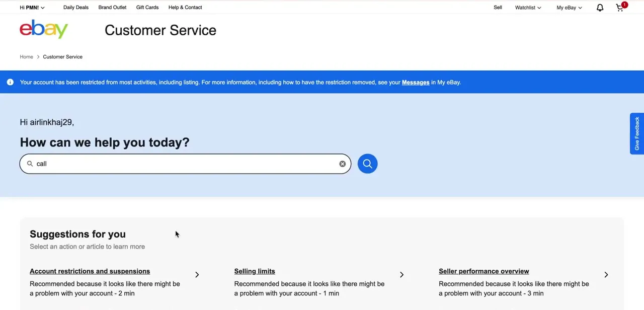Screen dimensions: 644x310
Task: Click the eBay logo
Action: [x=44, y=29]
